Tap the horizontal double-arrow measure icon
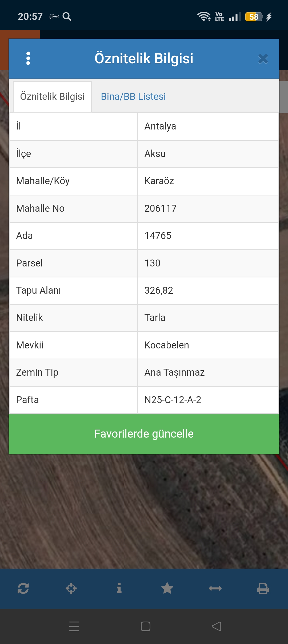This screenshot has height=644, width=288. click(x=215, y=588)
